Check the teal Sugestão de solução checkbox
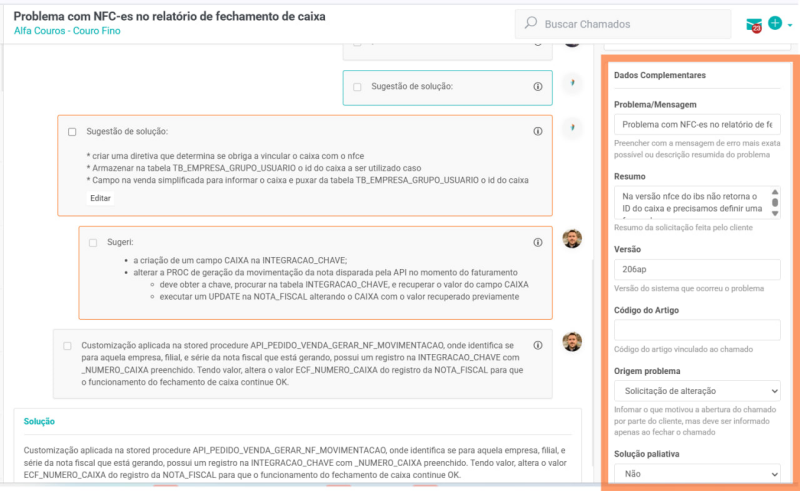 [x=357, y=87]
